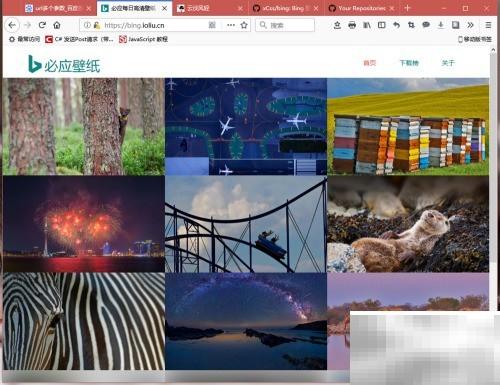Open mobile bookmarks folder

[x=475, y=39]
